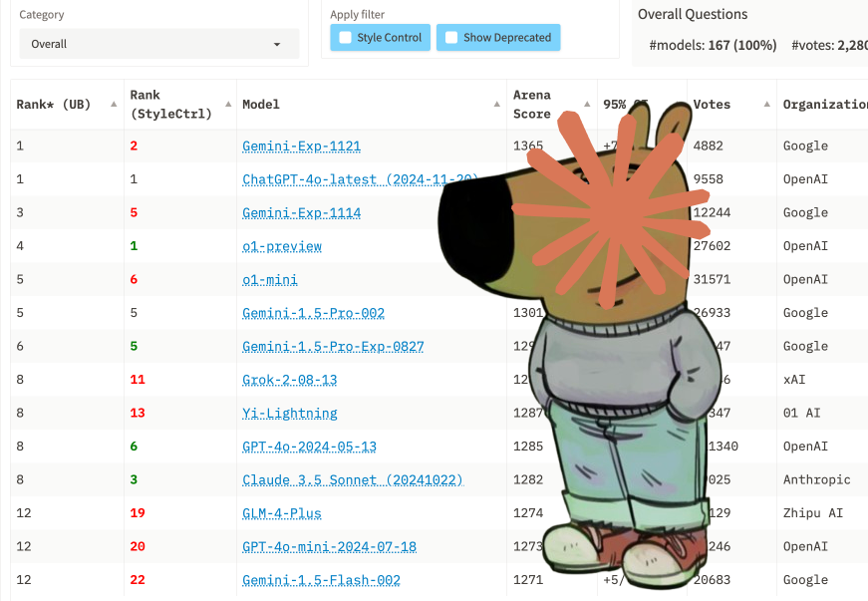The height and width of the screenshot is (601, 868).
Task: Click the Arena Score 1271 cell
Action: coord(528,580)
